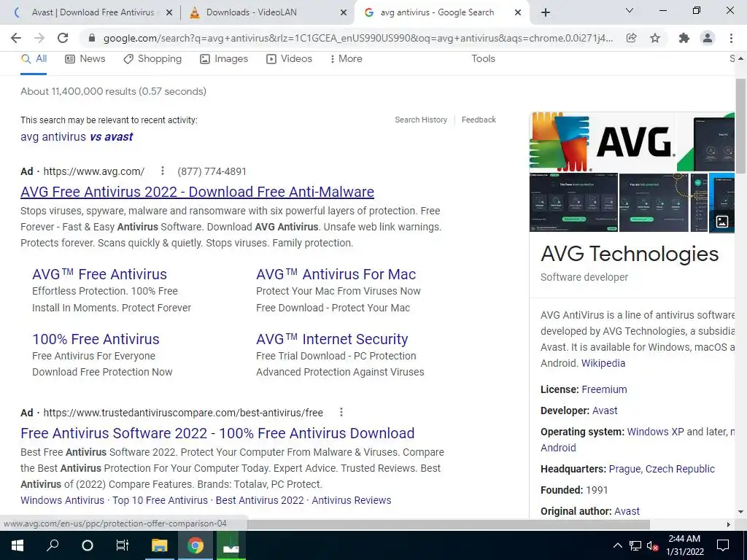Open 100% Free Antivirus sitelink
This screenshot has height=560, width=747.
click(x=96, y=339)
